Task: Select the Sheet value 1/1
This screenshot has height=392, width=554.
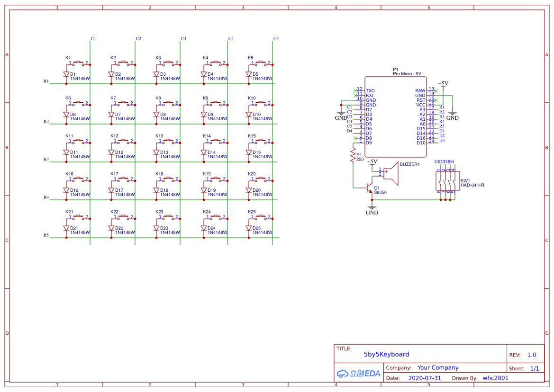Action: pyautogui.click(x=535, y=368)
